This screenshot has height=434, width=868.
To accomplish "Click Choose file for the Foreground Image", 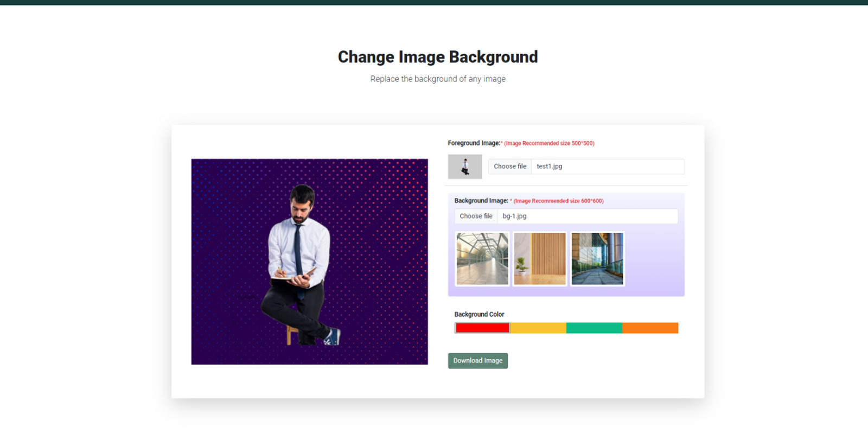I will pos(509,167).
